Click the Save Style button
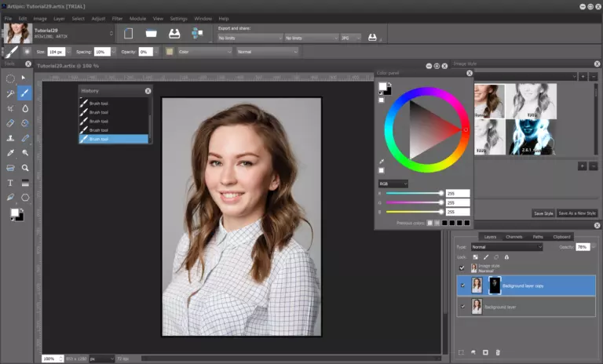This screenshot has width=603, height=364. point(543,213)
